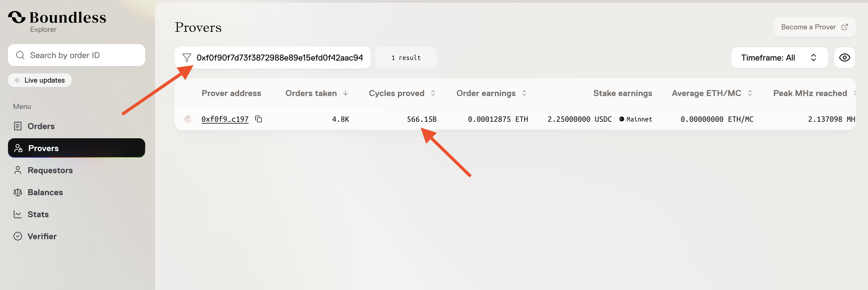The image size is (868, 290).
Task: Click the Stats chart icon
Action: click(x=17, y=214)
